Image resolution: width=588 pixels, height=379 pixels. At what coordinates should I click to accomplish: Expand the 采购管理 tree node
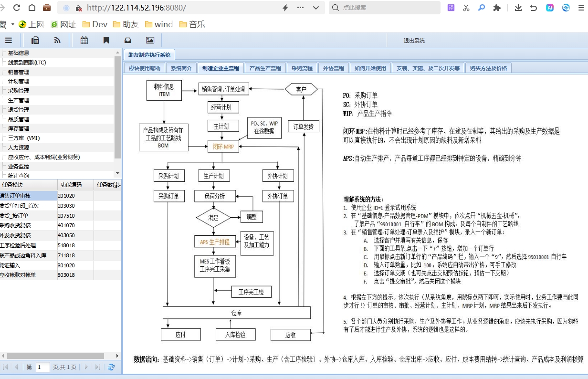(x=19, y=91)
